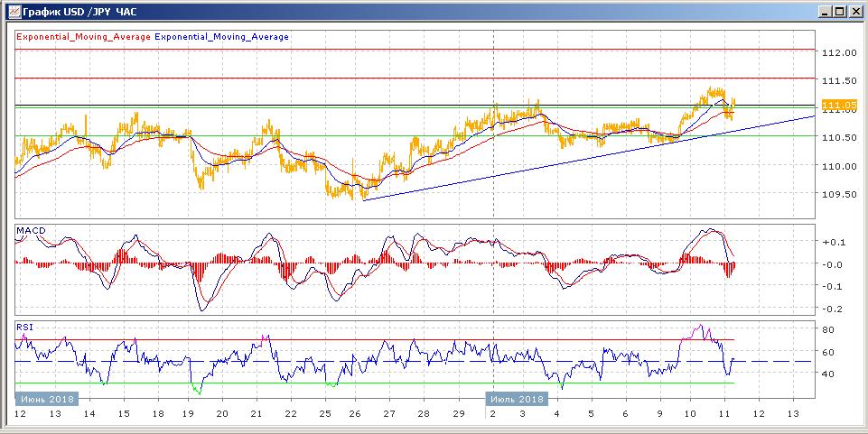Click the 80 RSI scale label
Screen dimensions: 868x434
click(828, 329)
